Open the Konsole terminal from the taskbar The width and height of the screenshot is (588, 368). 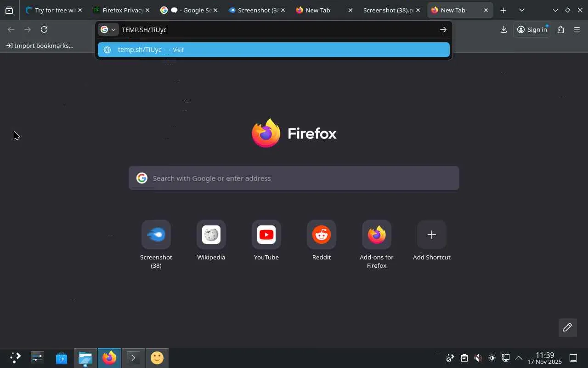(133, 358)
